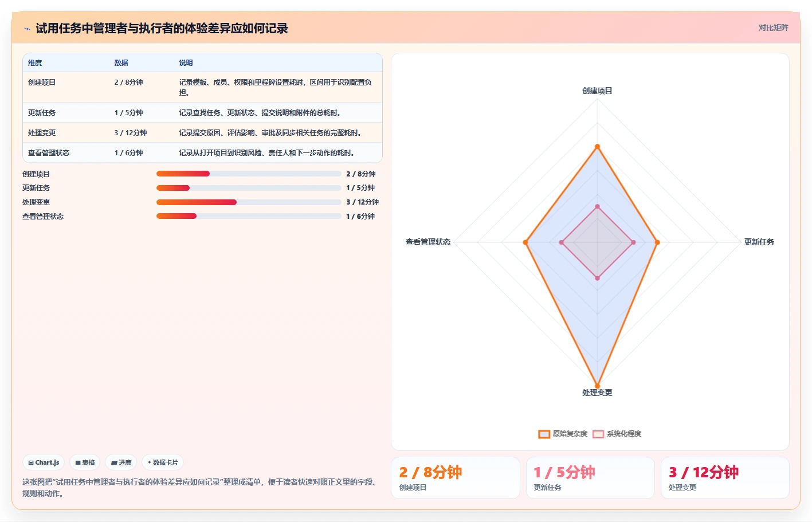Click table value 1 / 5分钟
Screen dimensions: 812x522
[128, 113]
